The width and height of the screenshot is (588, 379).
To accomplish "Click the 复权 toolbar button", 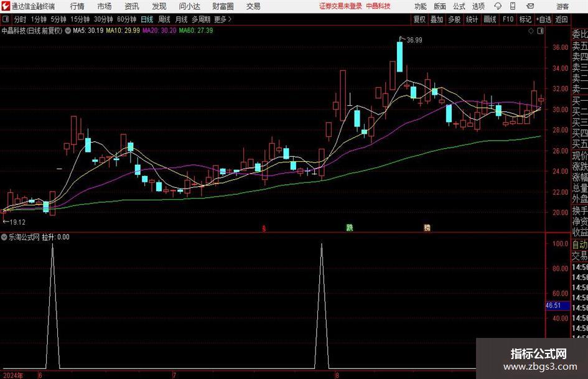I will click(419, 19).
